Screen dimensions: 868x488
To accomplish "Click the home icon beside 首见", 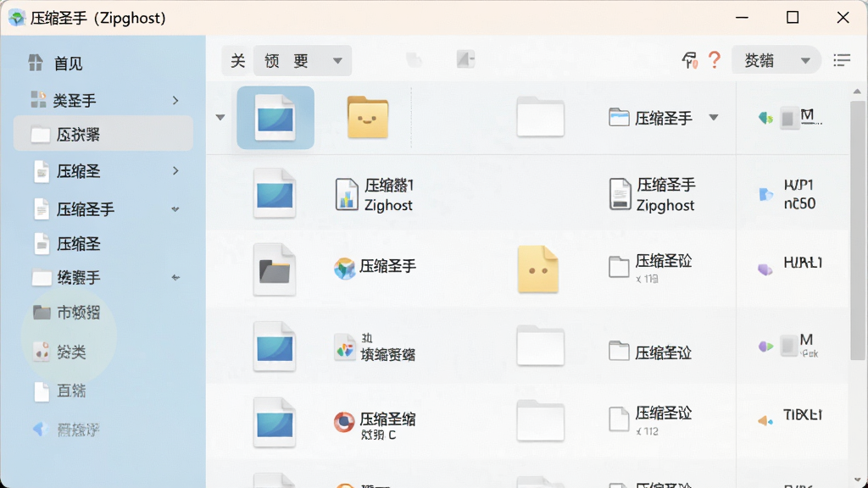I will (x=36, y=63).
